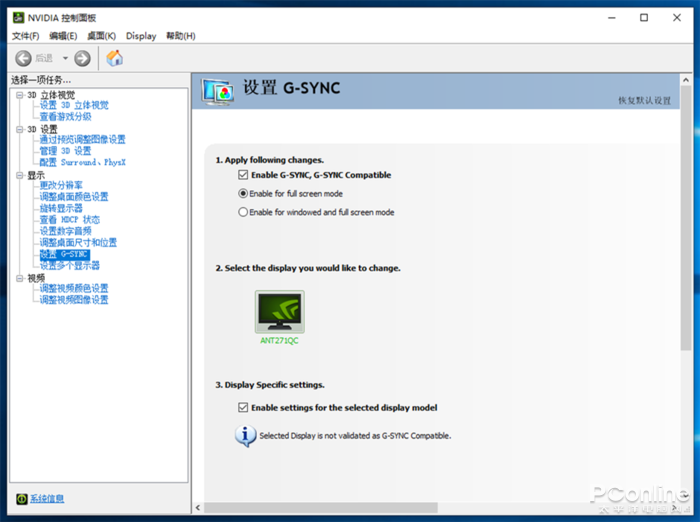Click the system information icon

tap(21, 499)
